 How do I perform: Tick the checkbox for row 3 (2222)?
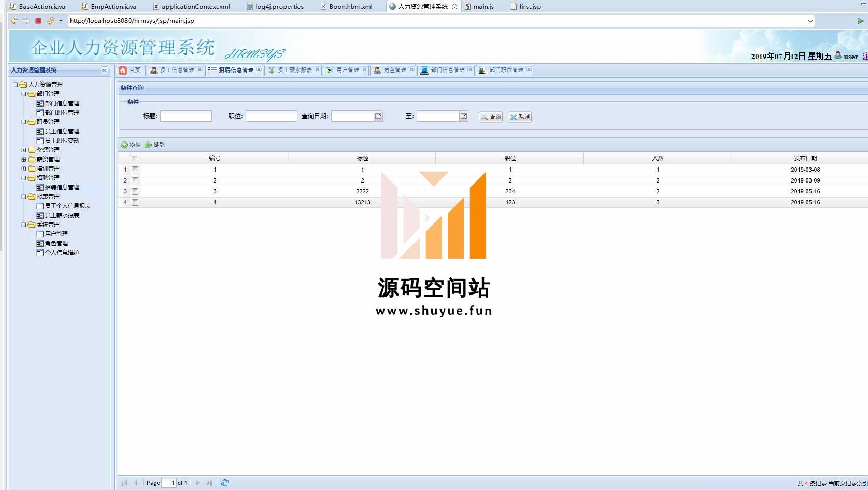(135, 191)
